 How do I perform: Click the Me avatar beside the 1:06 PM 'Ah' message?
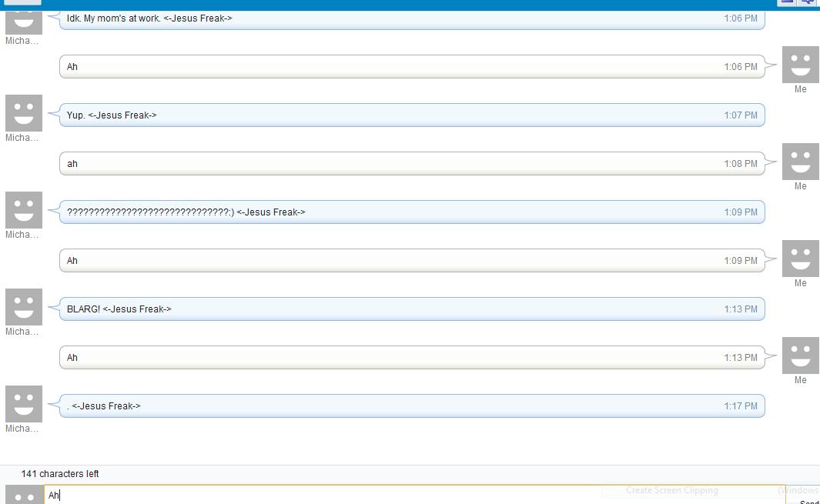(801, 65)
